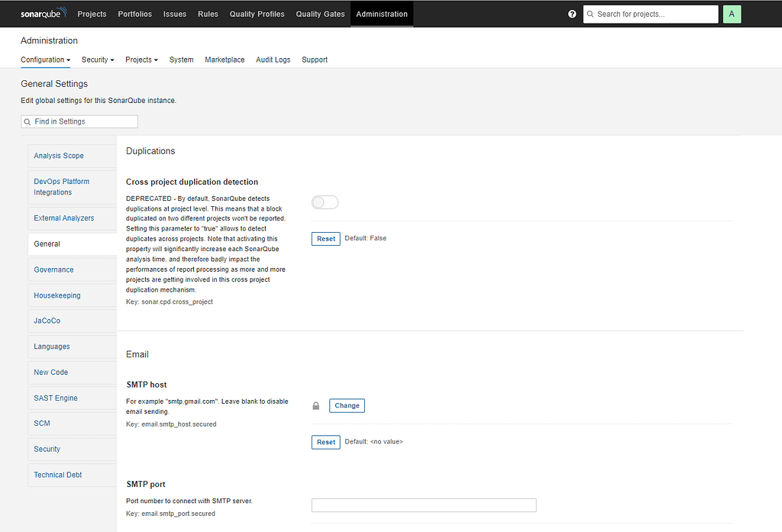Enable cross project duplication detection
Screen dimensions: 782x532
pyautogui.click(x=325, y=202)
